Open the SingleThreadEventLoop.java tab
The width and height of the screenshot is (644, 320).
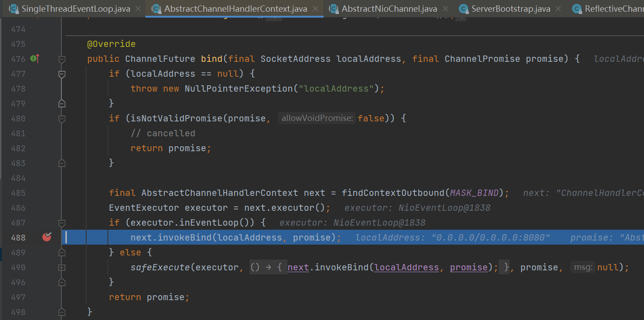(75, 9)
